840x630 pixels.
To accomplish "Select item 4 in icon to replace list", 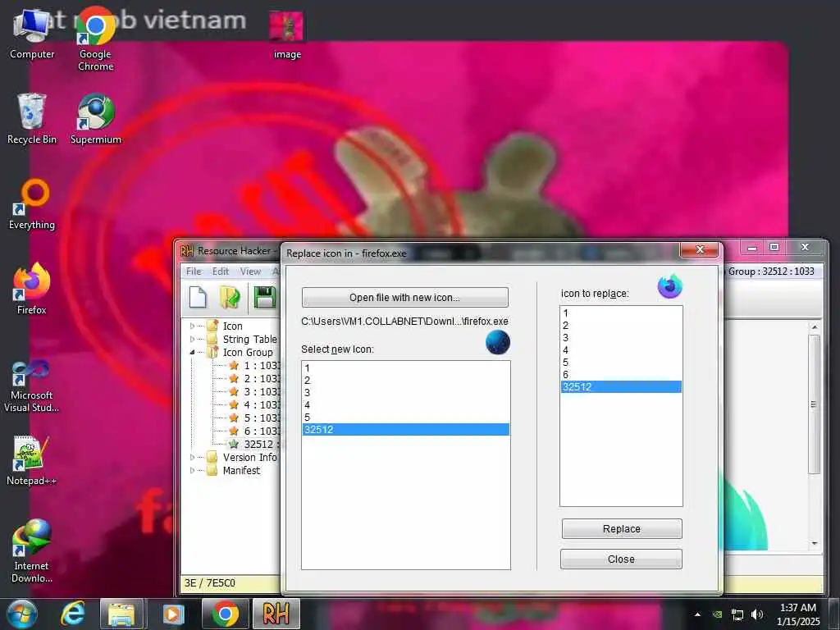I will pos(621,350).
